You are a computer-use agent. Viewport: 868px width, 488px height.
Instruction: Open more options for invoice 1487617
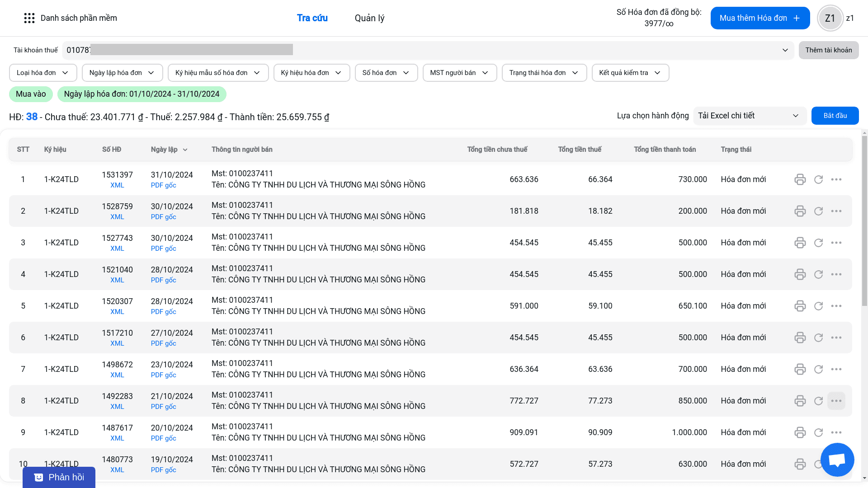click(836, 432)
